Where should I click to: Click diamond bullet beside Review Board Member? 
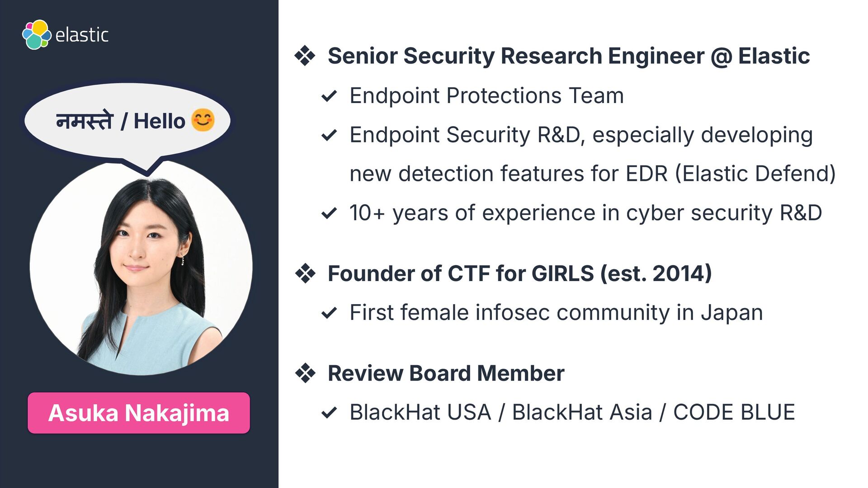tap(305, 373)
